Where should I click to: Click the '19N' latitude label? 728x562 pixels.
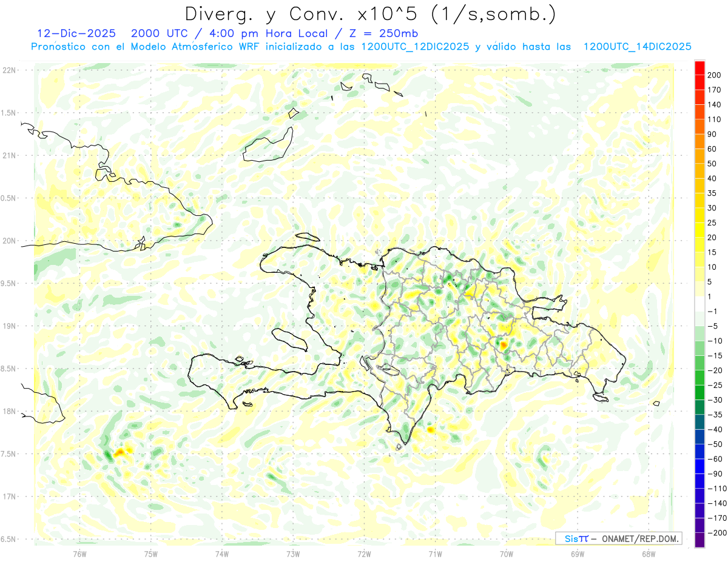coord(8,326)
